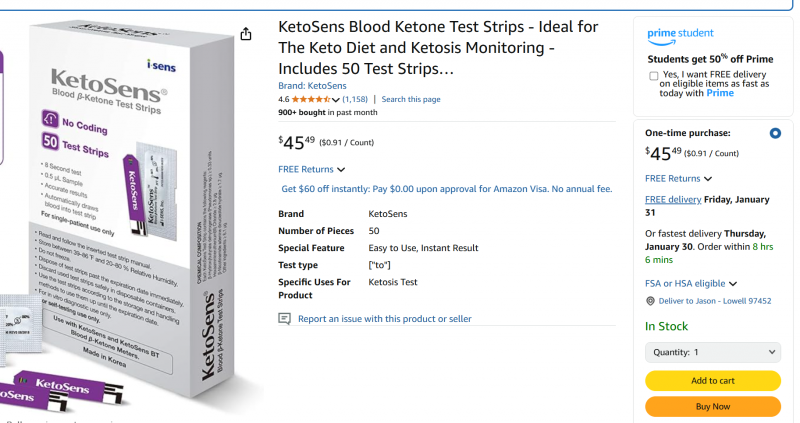Screen dimensions: 800x423
Task: Click the Buy Now button
Action: (712, 406)
